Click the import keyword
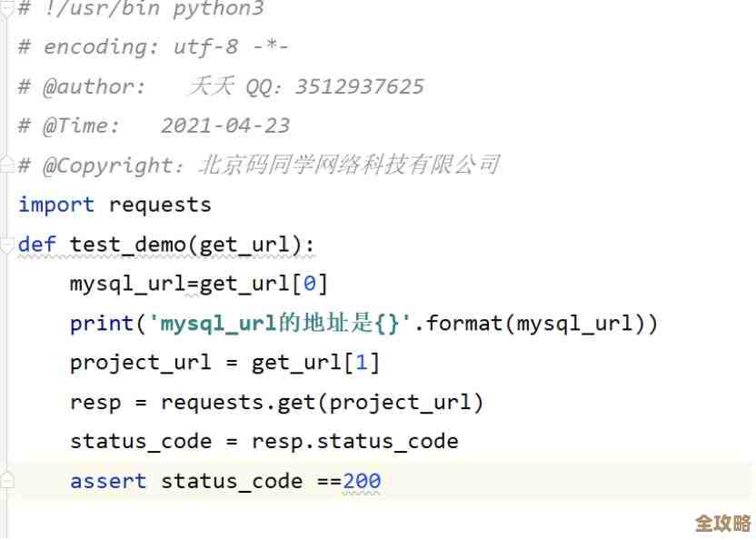The width and height of the screenshot is (756, 540). [x=55, y=205]
